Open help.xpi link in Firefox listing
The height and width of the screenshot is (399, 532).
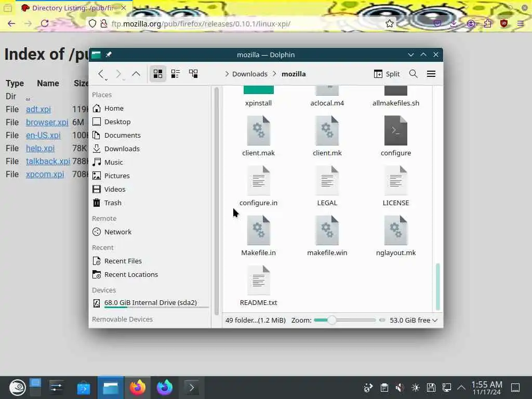(40, 148)
